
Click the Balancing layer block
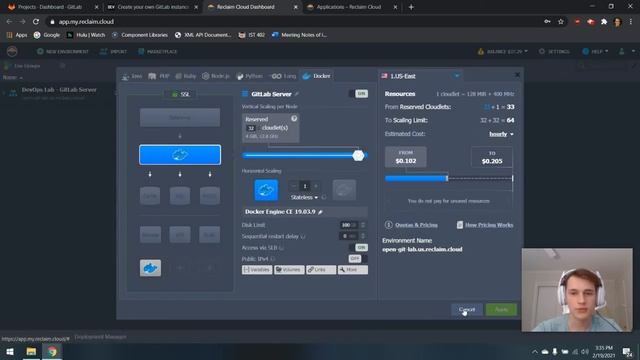(180, 118)
